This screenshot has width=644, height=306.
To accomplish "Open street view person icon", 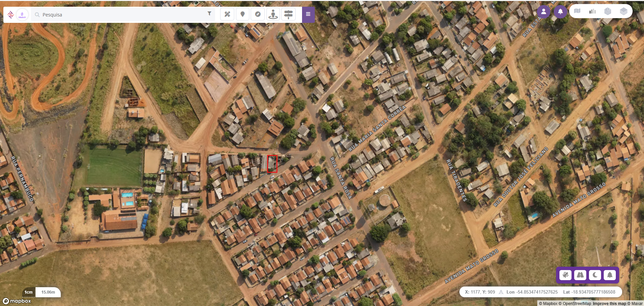I will 273,14.
